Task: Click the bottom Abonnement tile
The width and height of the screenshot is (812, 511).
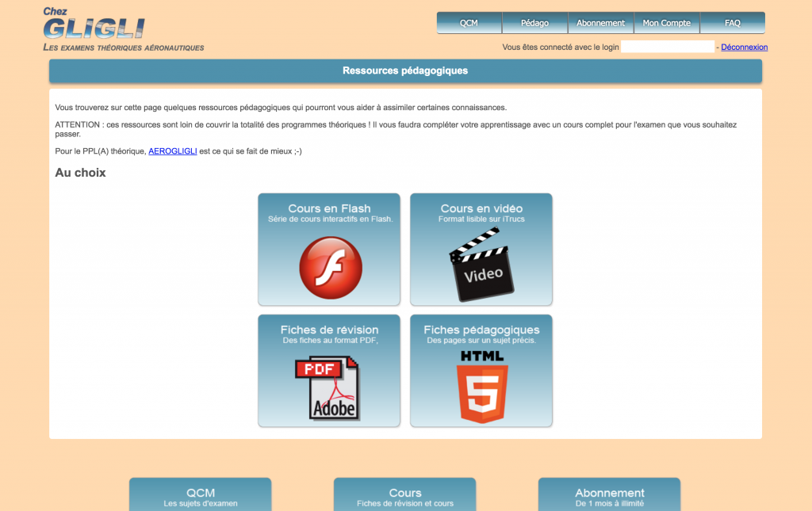Action: coord(609,494)
